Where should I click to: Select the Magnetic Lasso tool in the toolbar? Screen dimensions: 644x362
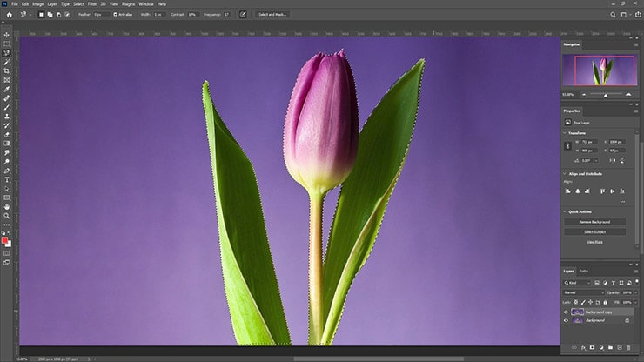coord(7,53)
